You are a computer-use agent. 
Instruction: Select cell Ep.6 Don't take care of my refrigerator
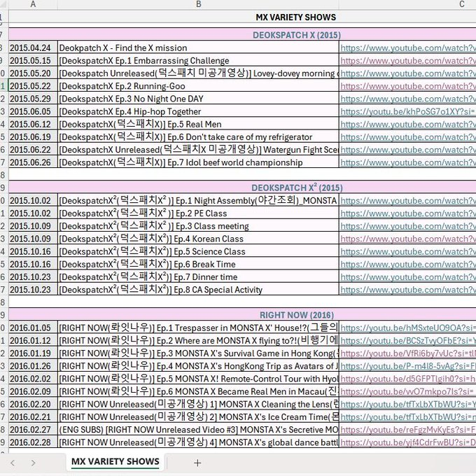[x=198, y=137]
